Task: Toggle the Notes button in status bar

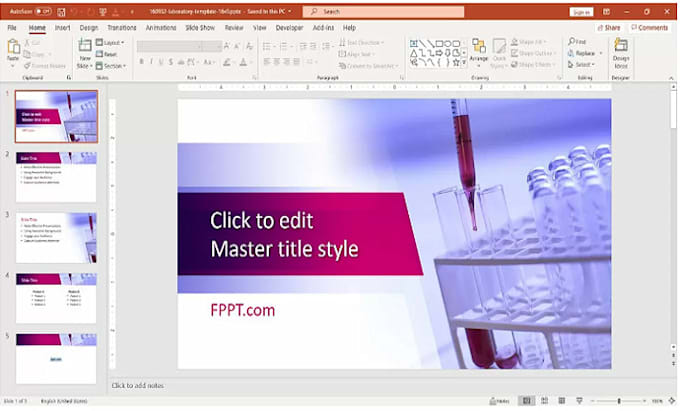Action: point(500,401)
